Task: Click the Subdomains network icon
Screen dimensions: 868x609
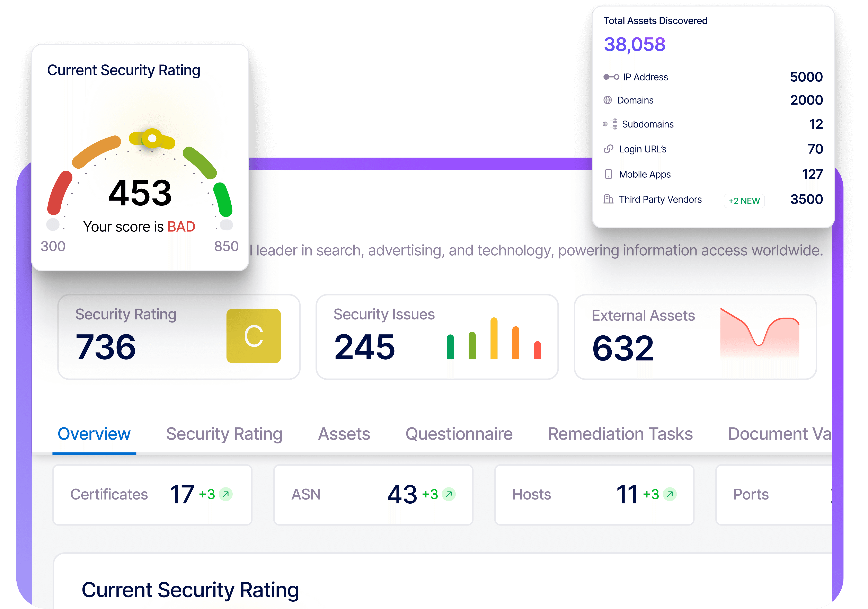Action: [610, 124]
